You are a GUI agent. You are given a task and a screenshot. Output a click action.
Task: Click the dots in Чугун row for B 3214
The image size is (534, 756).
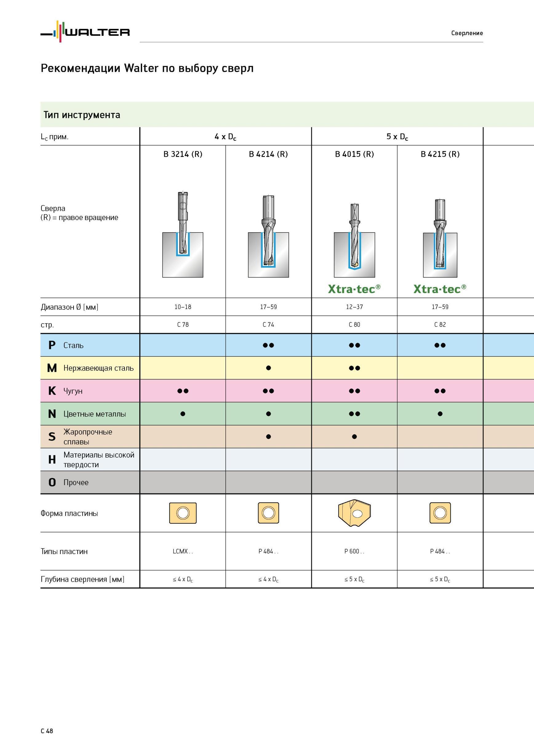click(183, 391)
